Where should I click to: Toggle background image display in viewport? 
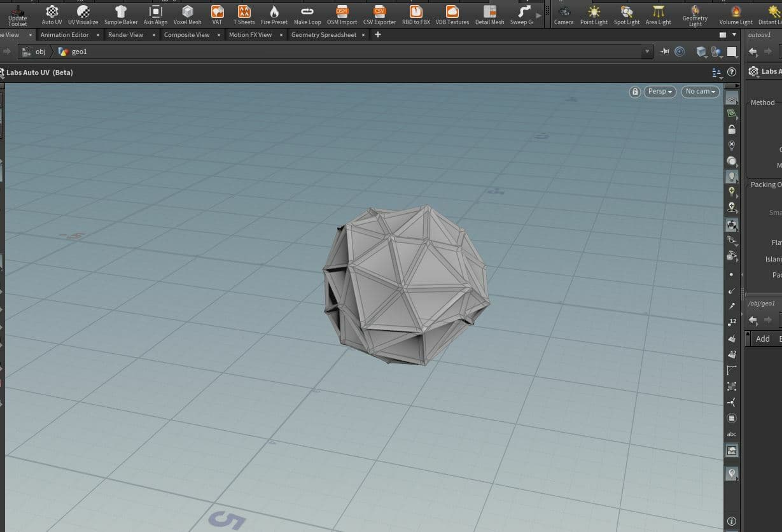click(732, 451)
